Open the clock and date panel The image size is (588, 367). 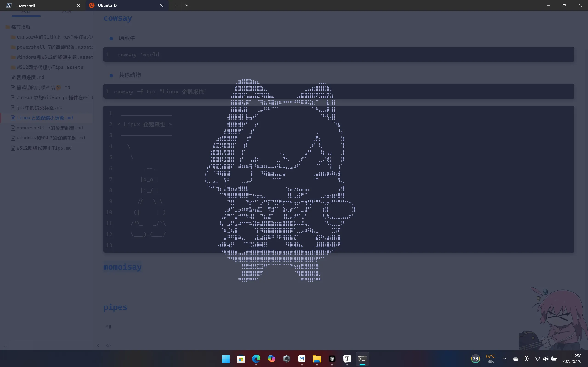coord(572,359)
